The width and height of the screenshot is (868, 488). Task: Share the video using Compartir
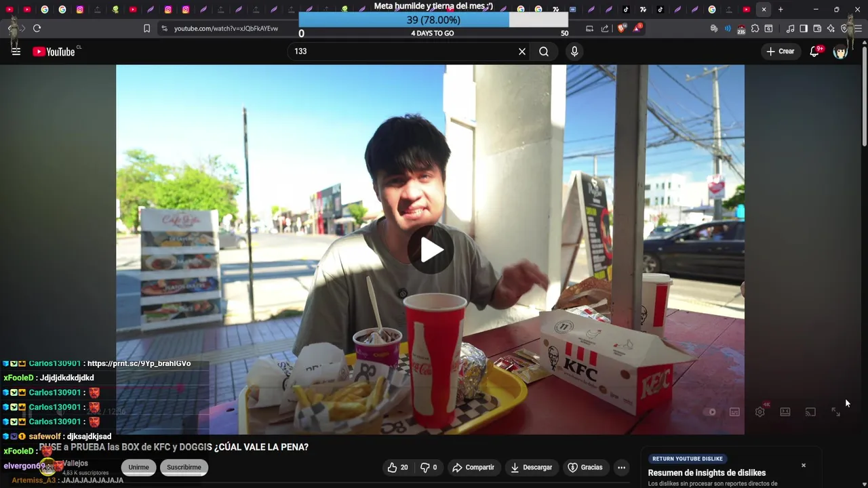pyautogui.click(x=473, y=468)
